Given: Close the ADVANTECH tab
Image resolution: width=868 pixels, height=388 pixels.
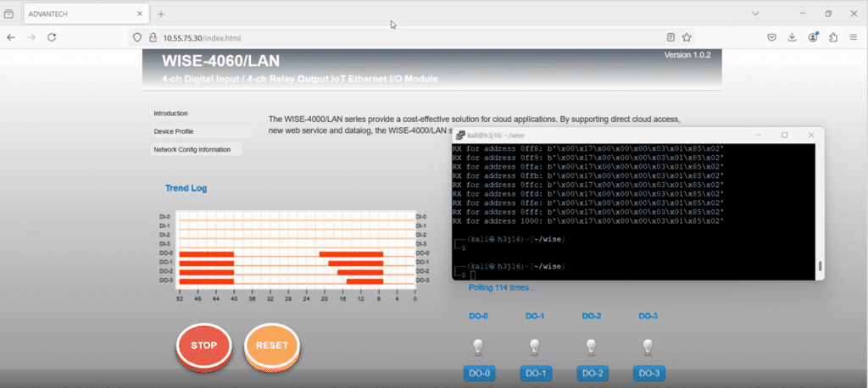Looking at the screenshot, I should click(x=140, y=14).
